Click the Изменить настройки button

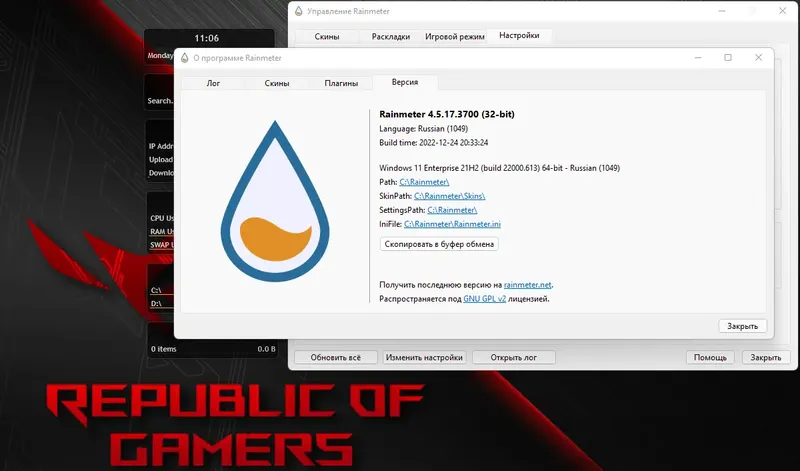click(x=424, y=357)
